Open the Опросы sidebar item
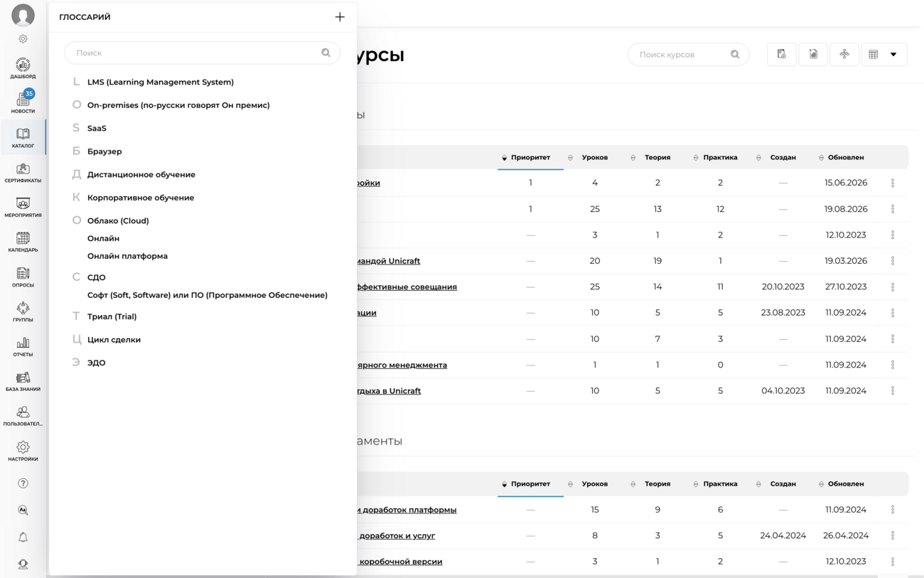924x578 pixels. [23, 277]
